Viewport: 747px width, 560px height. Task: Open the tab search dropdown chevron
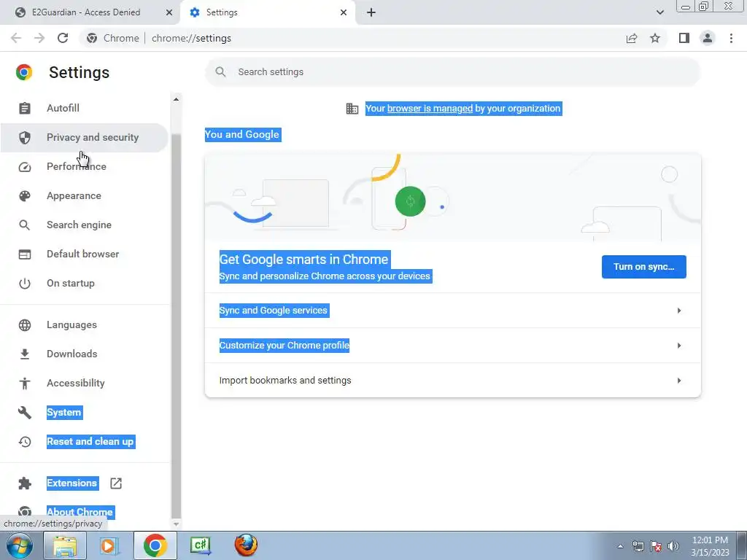(659, 12)
